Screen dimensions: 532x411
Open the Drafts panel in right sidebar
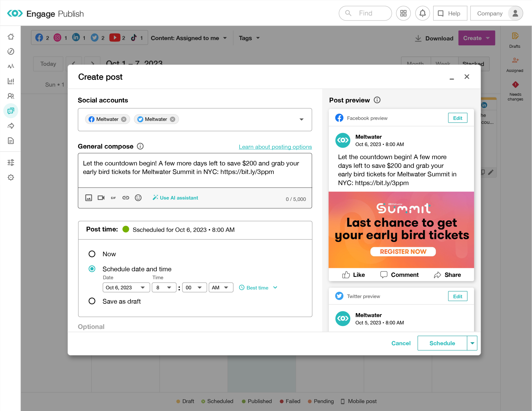pyautogui.click(x=515, y=40)
